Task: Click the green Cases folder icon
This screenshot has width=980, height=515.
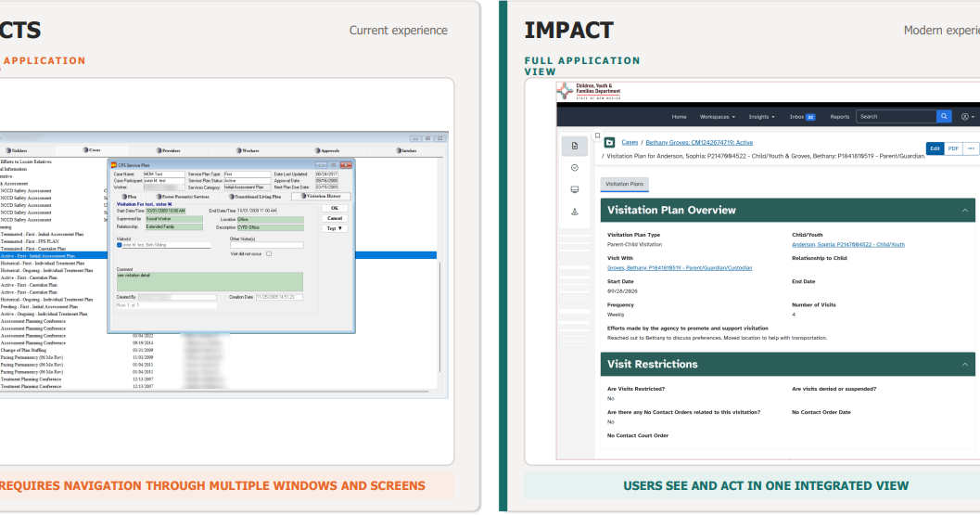Action: (609, 143)
